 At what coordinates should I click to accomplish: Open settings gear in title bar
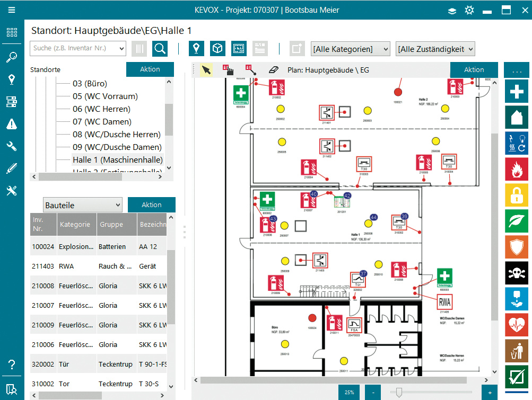[469, 10]
